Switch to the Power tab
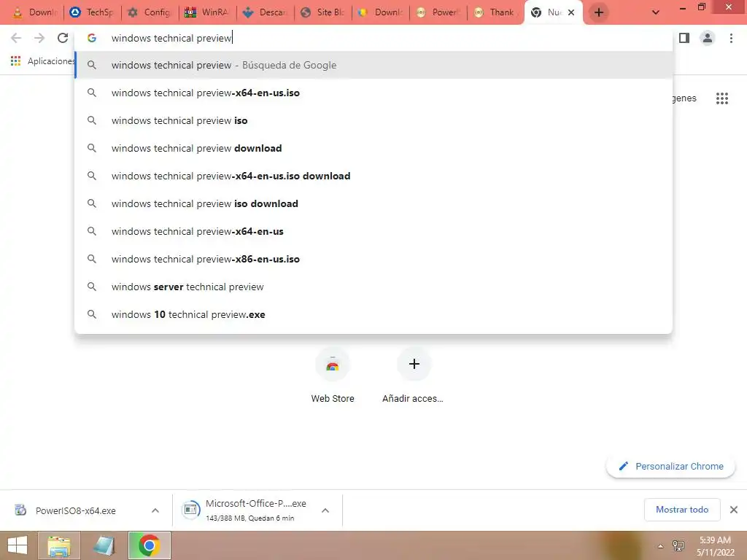This screenshot has height=560, width=747. (438, 12)
